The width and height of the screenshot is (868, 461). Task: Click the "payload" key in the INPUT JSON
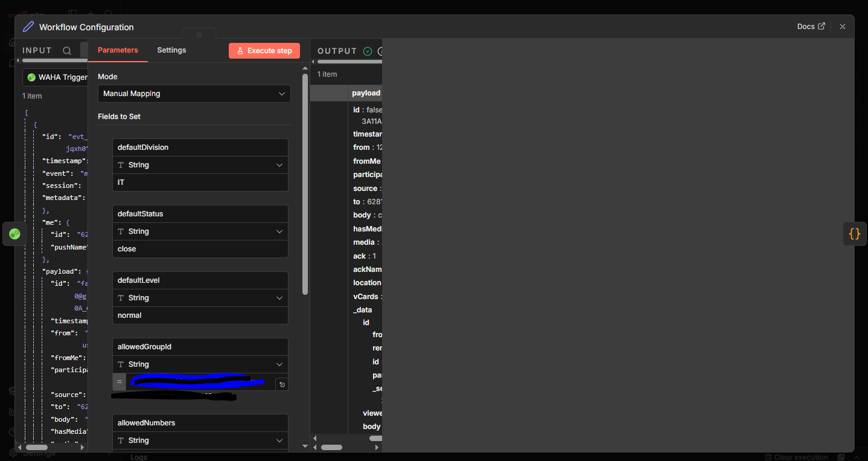[60, 272]
